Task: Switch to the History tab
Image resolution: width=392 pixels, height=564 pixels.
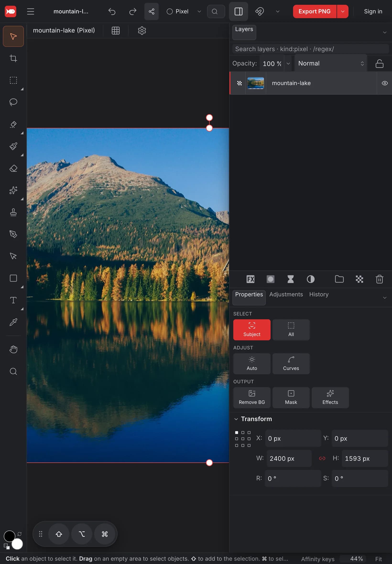Action: 319,294
